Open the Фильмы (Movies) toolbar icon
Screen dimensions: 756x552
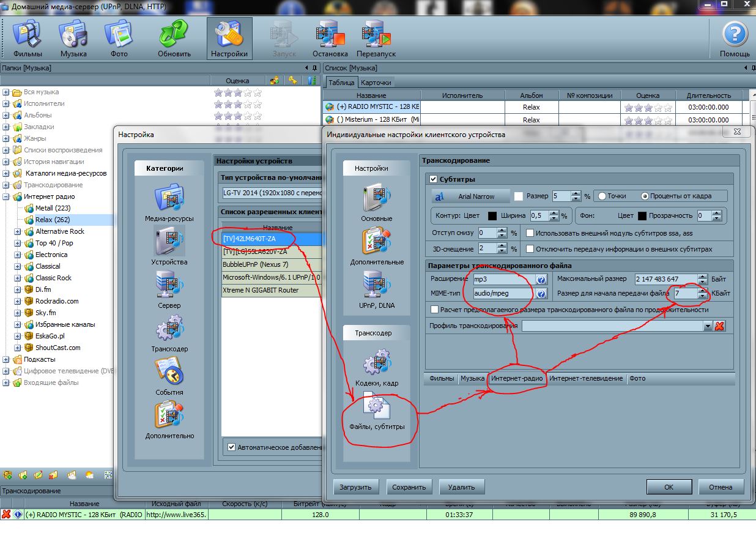(x=28, y=38)
